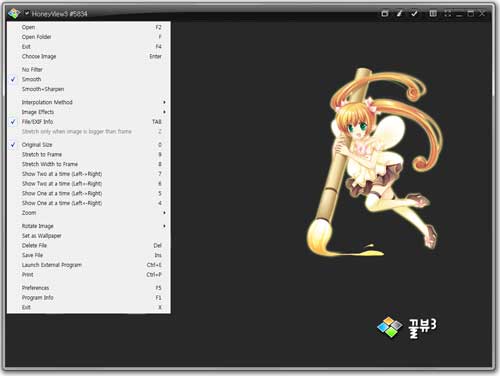This screenshot has width=500, height=376.
Task: Choose the Exit entry with X shortcut
Action: coord(89,307)
